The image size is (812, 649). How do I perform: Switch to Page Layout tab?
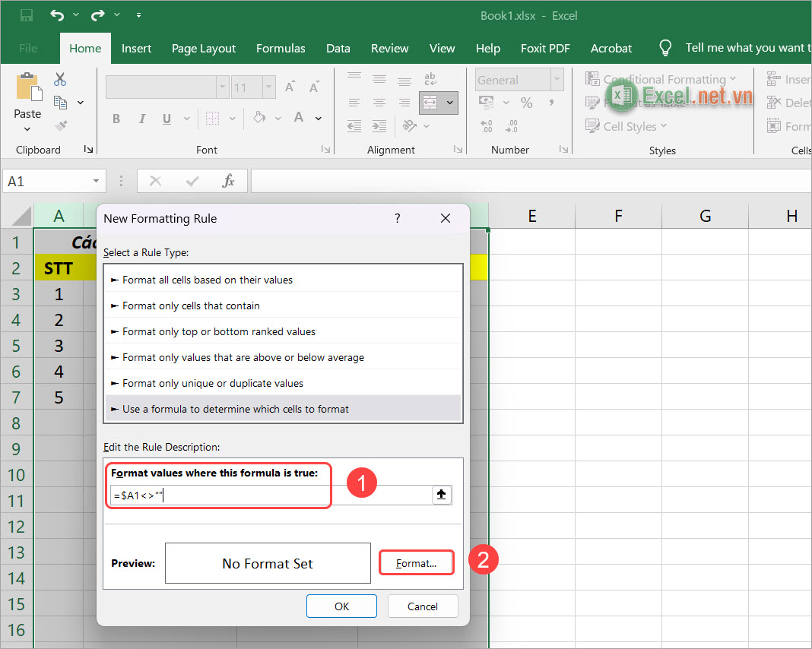(x=204, y=48)
